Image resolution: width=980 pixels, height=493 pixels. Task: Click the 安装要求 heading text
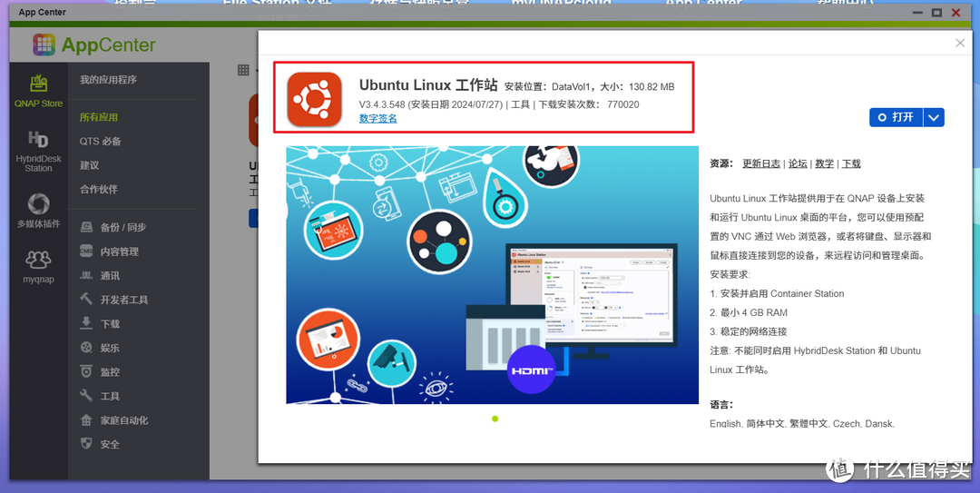[x=730, y=274]
